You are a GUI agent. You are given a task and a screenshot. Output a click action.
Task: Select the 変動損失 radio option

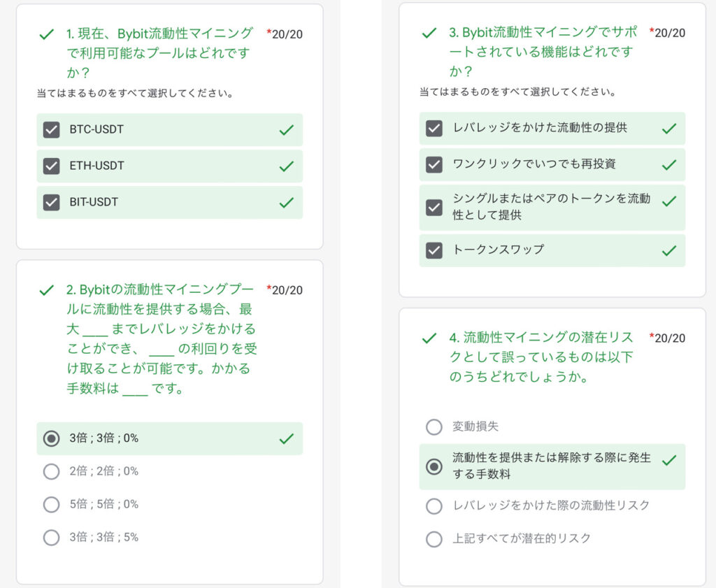pos(434,427)
